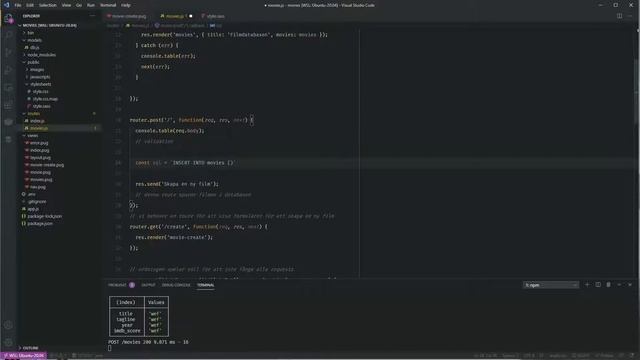Viewport: 640px width, 360px height.
Task: Open the Explorer view in the activity bar
Action: point(8,18)
